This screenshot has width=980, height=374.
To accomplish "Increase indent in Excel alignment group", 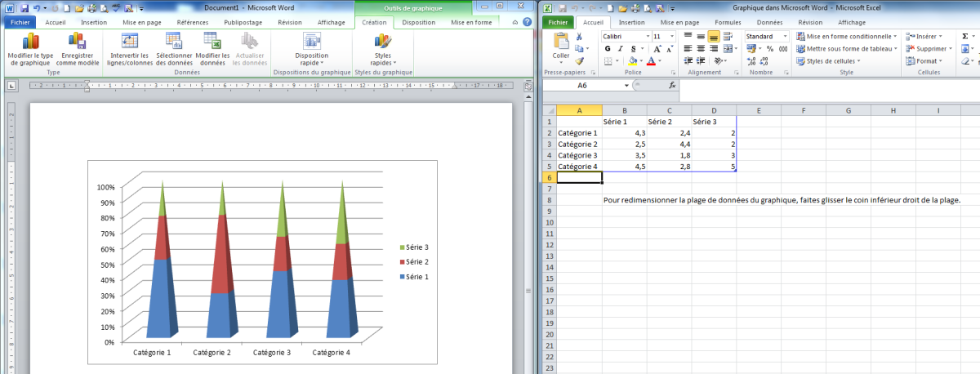I will coord(701,61).
